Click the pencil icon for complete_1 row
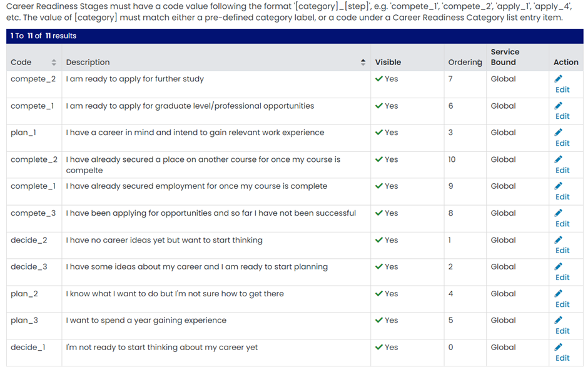The height and width of the screenshot is (367, 588). 559,186
